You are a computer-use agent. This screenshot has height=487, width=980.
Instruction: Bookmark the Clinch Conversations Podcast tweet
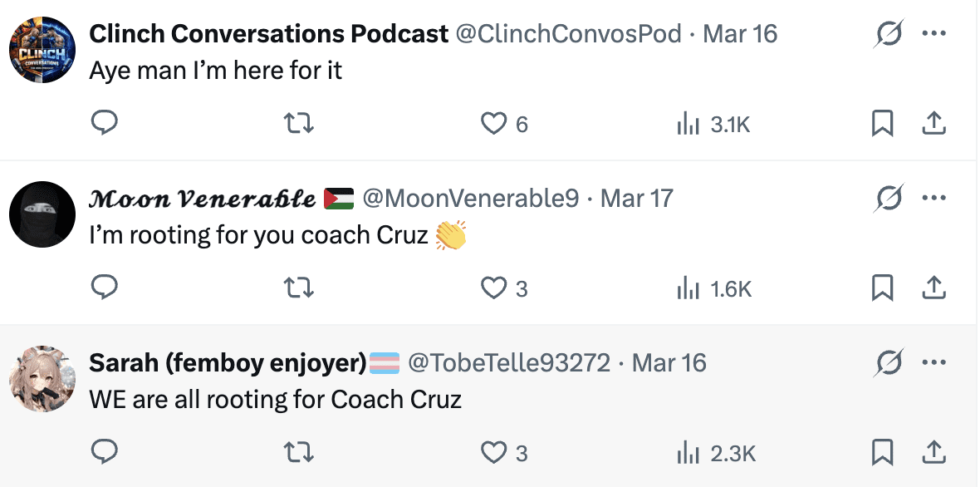point(882,124)
